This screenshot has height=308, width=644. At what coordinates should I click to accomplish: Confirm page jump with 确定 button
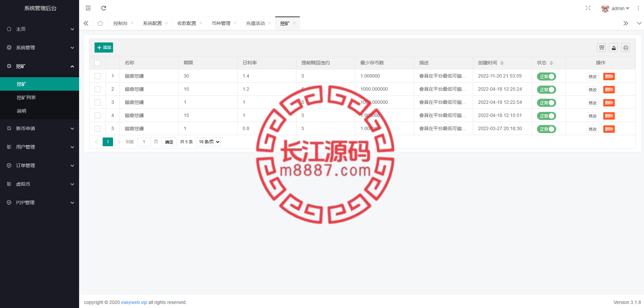[169, 142]
